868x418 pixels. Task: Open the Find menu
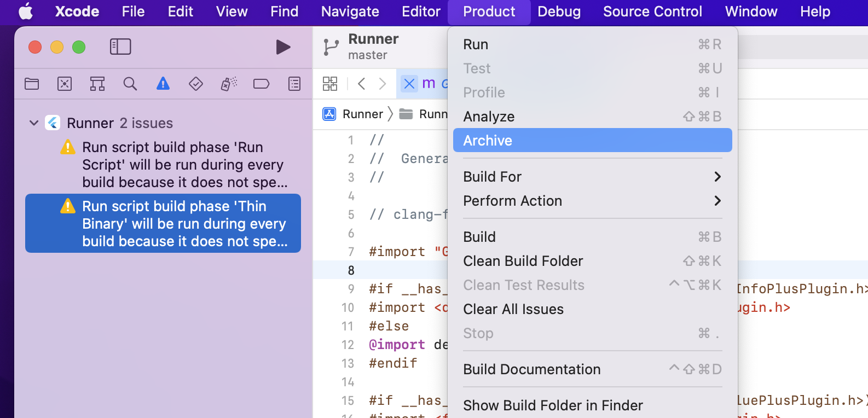pyautogui.click(x=285, y=11)
